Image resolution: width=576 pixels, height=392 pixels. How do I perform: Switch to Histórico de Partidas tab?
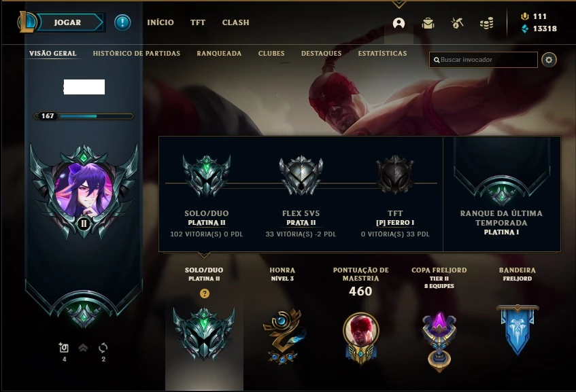(x=137, y=54)
